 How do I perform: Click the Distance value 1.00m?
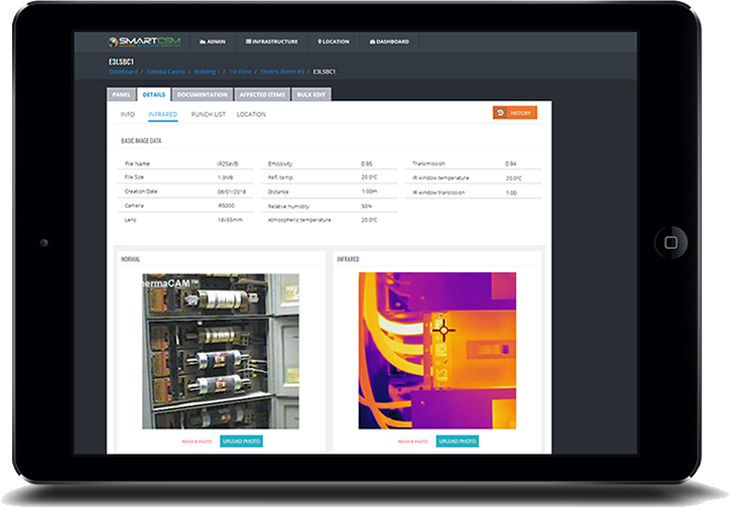click(x=369, y=192)
